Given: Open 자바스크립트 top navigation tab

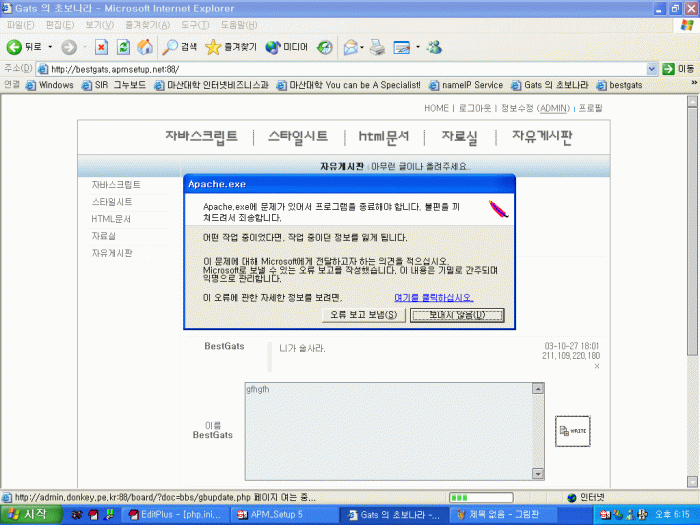Looking at the screenshot, I should [201, 136].
